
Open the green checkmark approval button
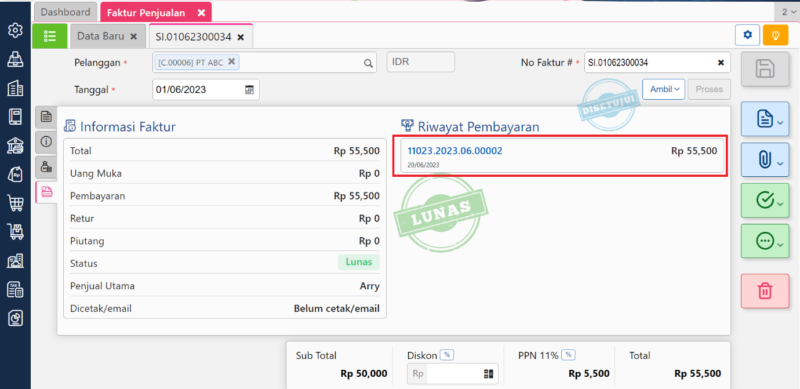click(x=764, y=201)
